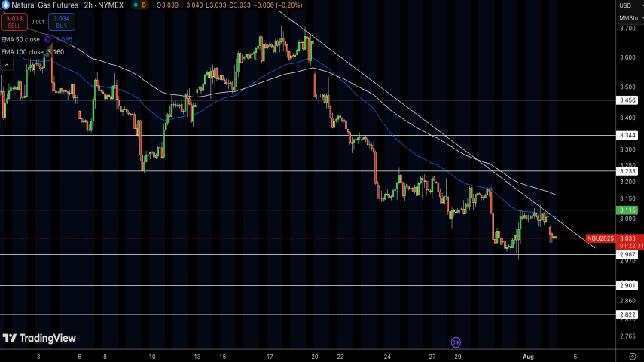Click the orange D delayed-data badge
Viewport: 644px width, 362px height.
tap(145, 5)
